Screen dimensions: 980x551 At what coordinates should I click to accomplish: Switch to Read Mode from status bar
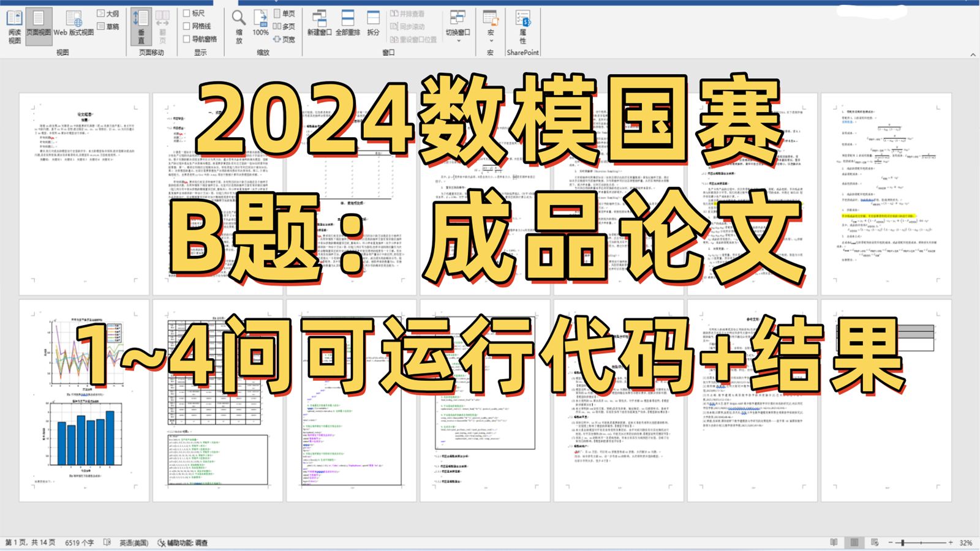[834, 542]
